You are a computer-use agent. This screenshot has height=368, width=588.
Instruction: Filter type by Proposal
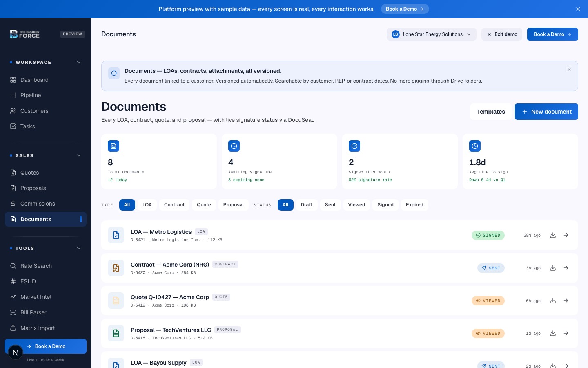[234, 205]
